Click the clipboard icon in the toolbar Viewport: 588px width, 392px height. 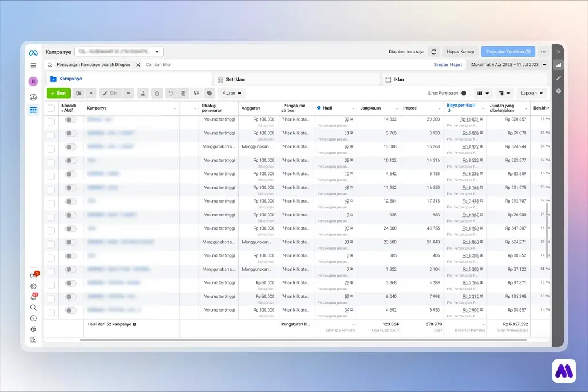[x=157, y=94]
